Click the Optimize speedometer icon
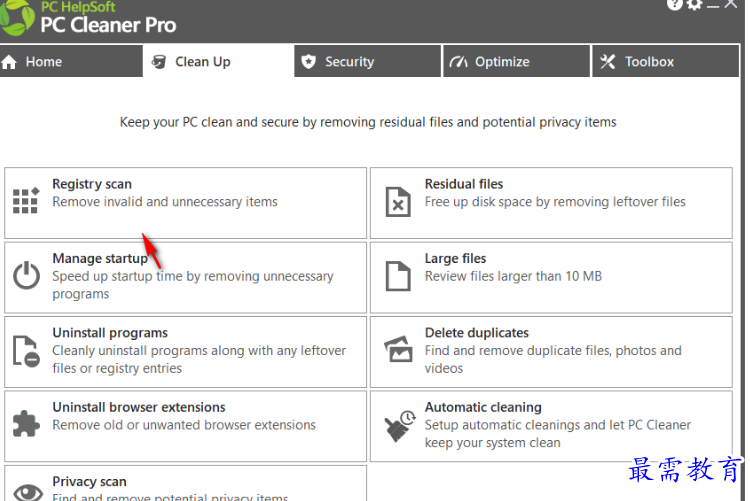The image size is (750, 501). point(458,62)
